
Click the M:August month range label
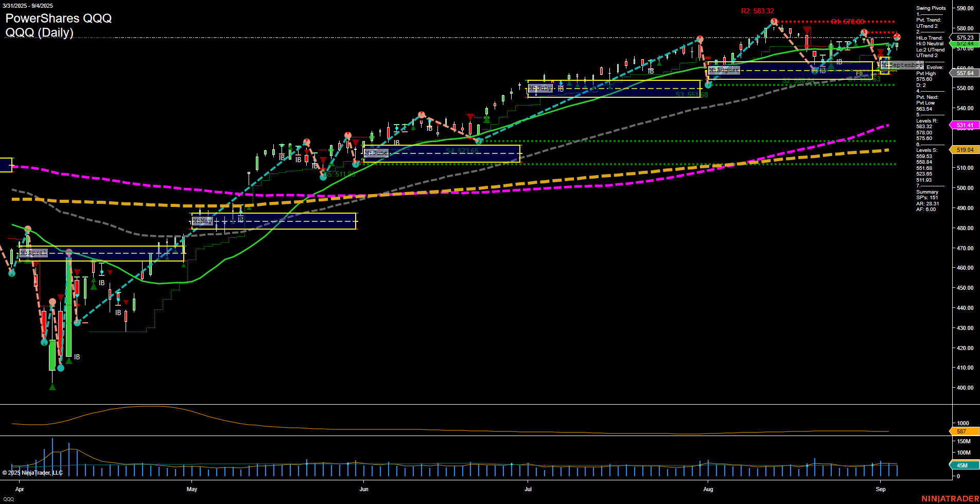725,70
